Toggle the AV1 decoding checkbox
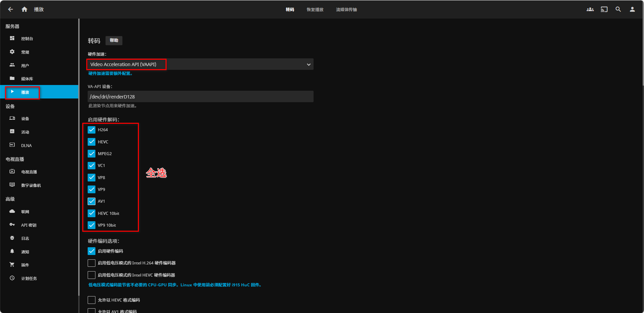 [x=91, y=201]
